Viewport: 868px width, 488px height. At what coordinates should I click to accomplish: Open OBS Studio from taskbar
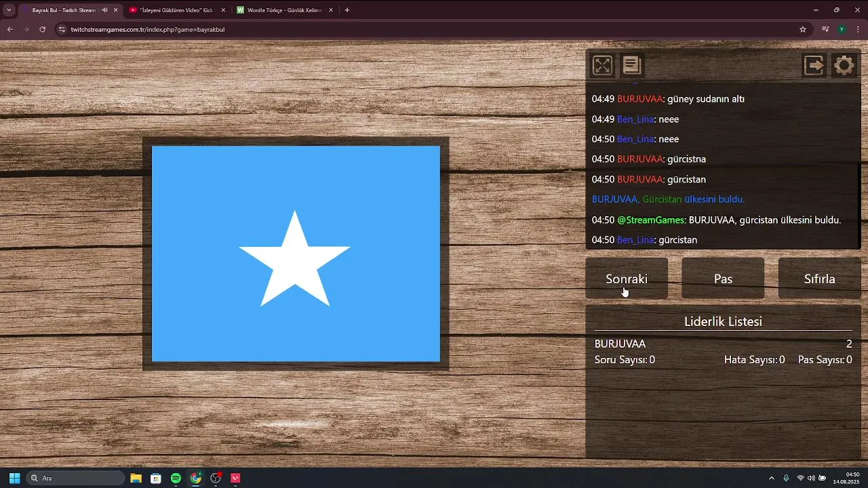[x=216, y=478]
